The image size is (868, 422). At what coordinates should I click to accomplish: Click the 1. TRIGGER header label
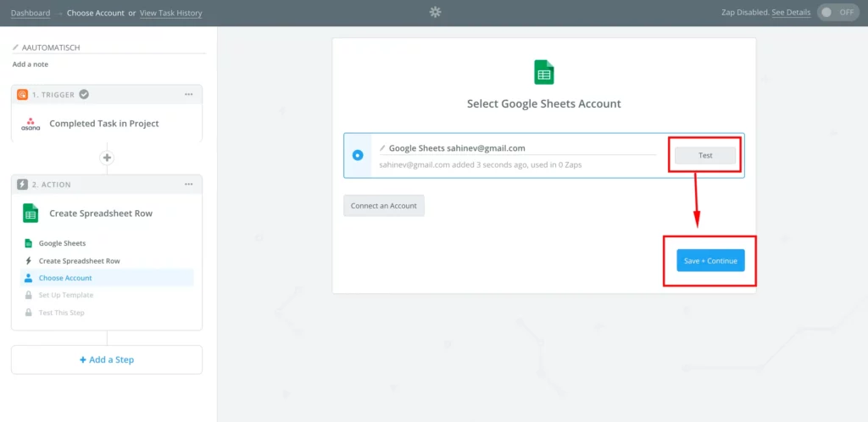point(53,95)
